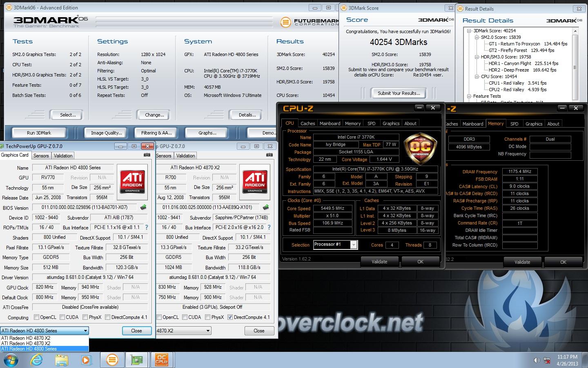Uncheck DirectCompute 4.1 in right GPU-Z
The image size is (588, 368).
tap(230, 317)
